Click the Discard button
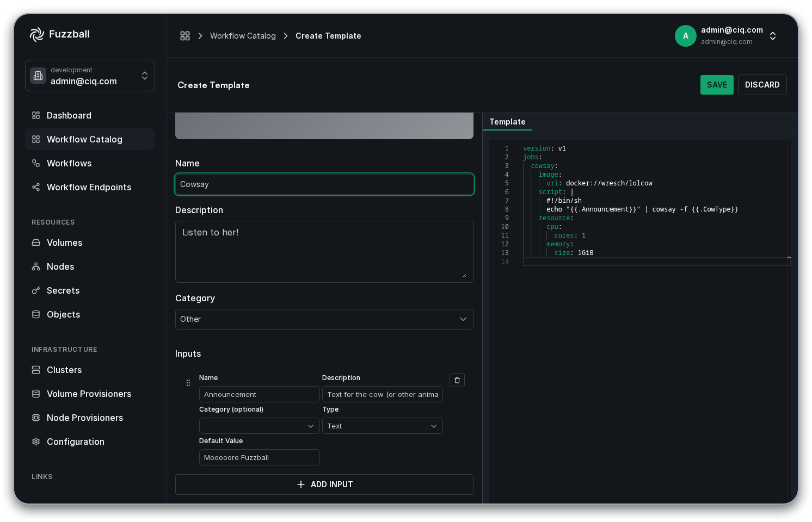Viewport: 812px width, 522px height. 762,85
